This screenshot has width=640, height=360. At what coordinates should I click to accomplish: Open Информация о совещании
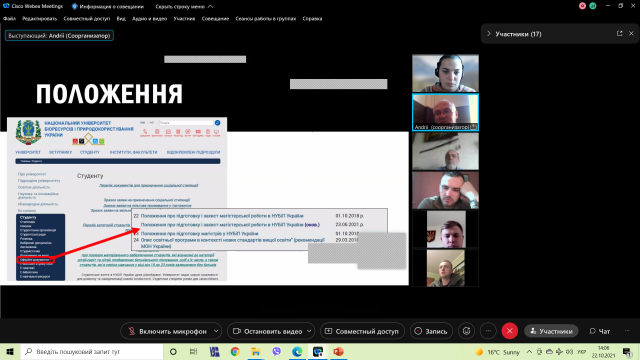click(x=108, y=7)
